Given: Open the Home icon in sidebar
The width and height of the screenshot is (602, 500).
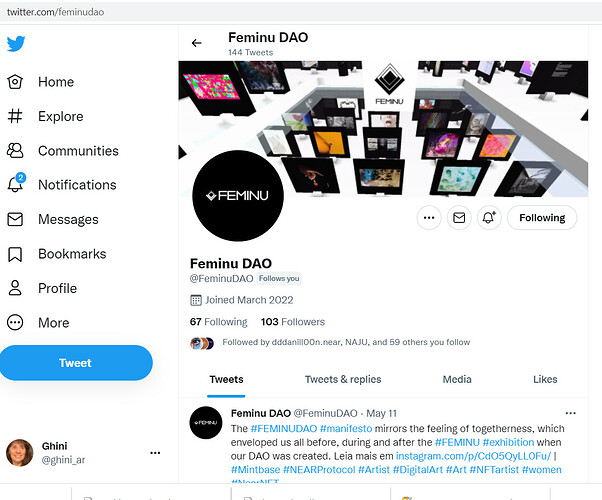Looking at the screenshot, I should 15,82.
